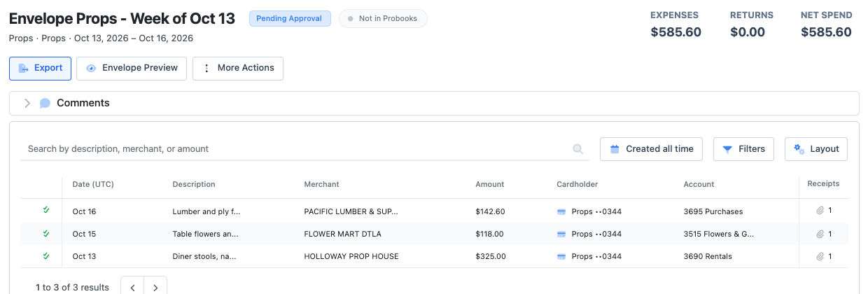Click the check mark for Oct 16 row

pyautogui.click(x=45, y=210)
